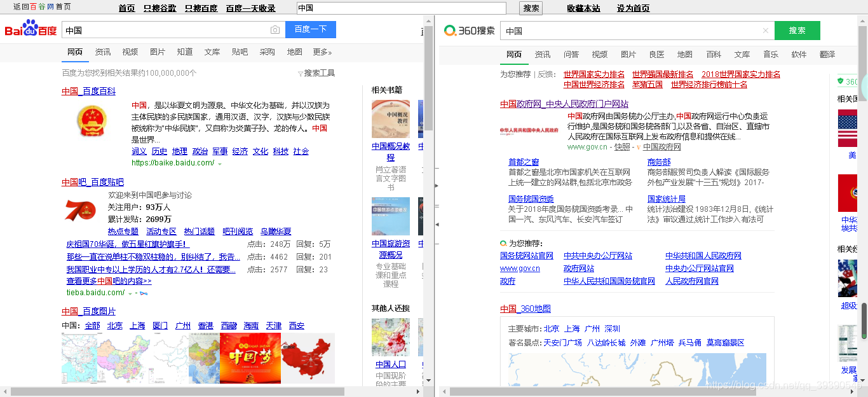The height and width of the screenshot is (397, 868).
Task: Click the 百度一下 search button
Action: (x=311, y=30)
